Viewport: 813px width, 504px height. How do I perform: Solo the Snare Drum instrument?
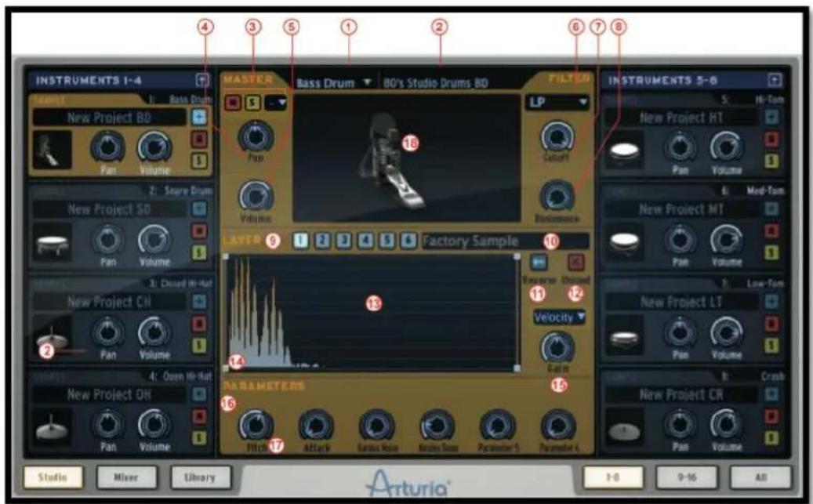[199, 252]
